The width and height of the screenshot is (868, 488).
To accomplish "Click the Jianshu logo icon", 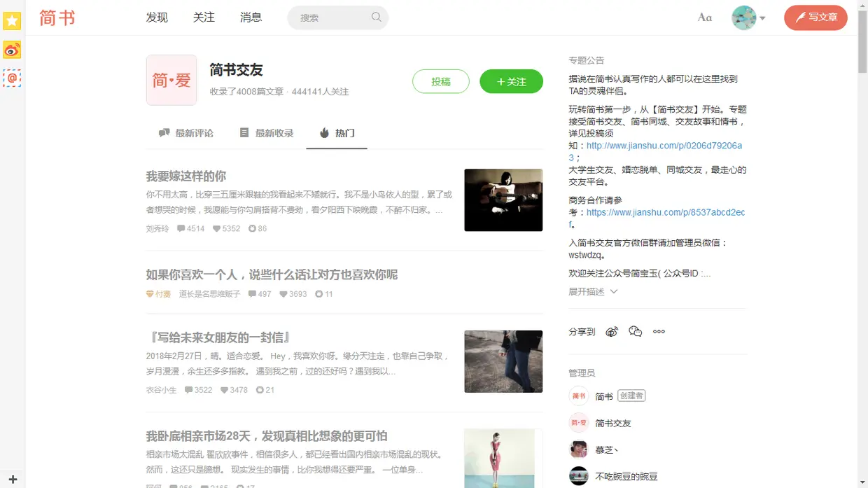I will (x=56, y=18).
